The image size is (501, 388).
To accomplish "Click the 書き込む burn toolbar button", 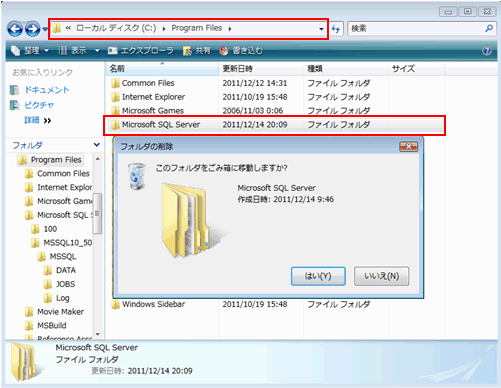I will pyautogui.click(x=241, y=51).
